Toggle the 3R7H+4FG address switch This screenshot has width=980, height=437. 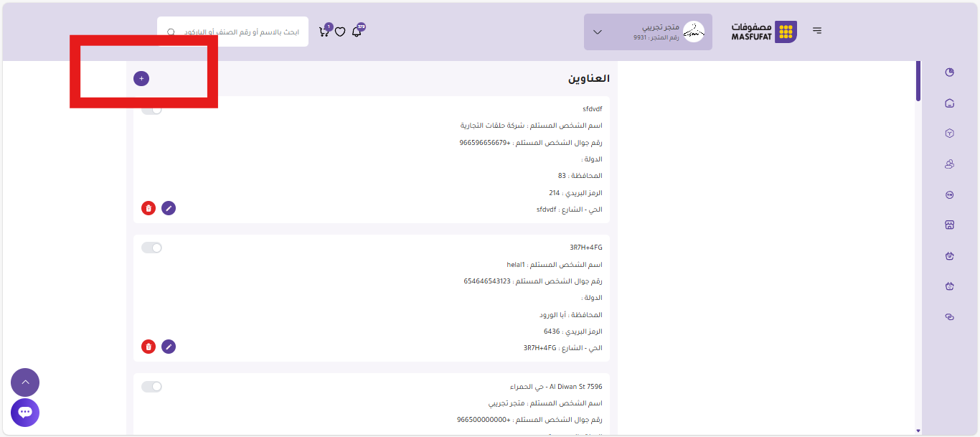[151, 248]
